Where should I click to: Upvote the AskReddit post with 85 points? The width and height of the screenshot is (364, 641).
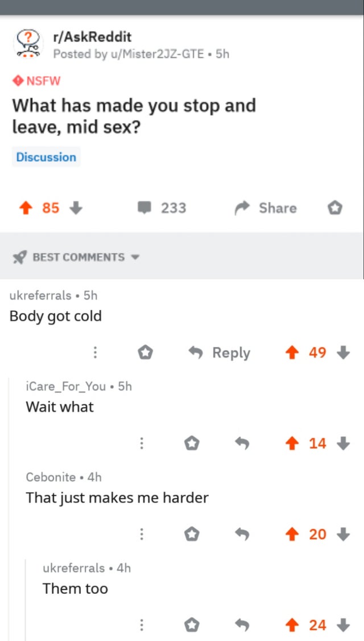pyautogui.click(x=26, y=209)
